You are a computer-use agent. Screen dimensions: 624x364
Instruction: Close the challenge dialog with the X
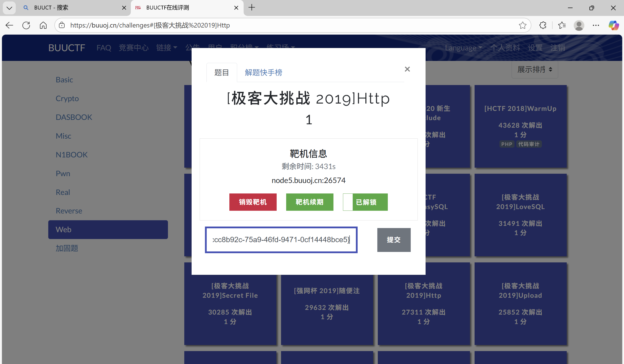(407, 69)
